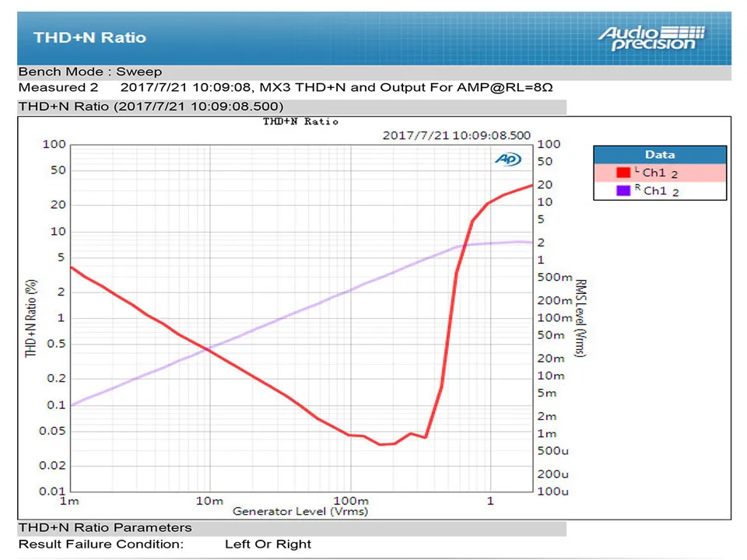Select the R Ch1 2 legend row
Image resolution: width=747 pixels, height=560 pixels.
(660, 191)
